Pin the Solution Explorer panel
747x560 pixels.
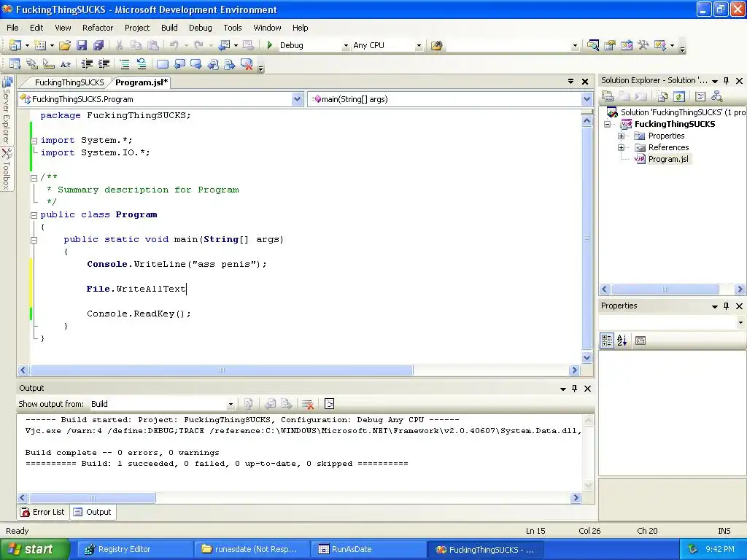[726, 80]
